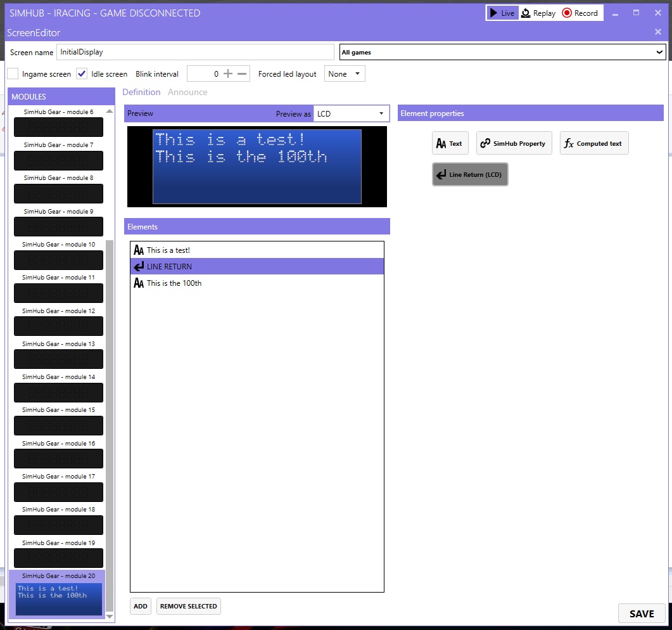Add a Line Return (LCD) element

click(470, 174)
